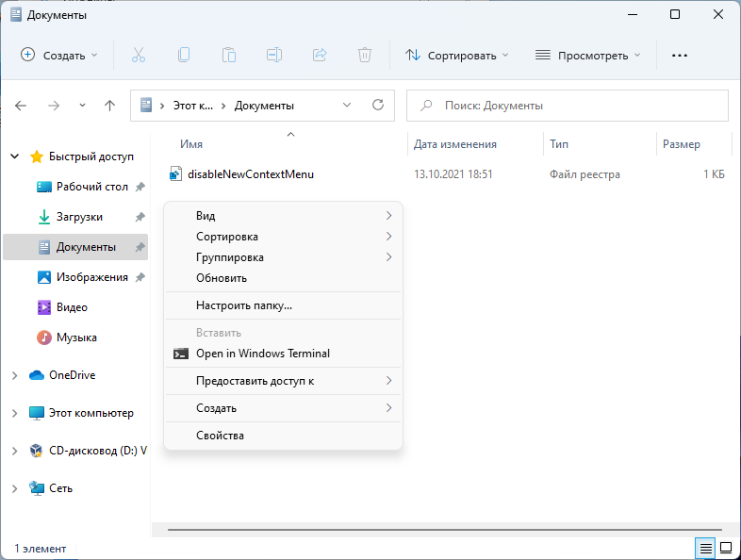Screen dimensions: 741x560
Task: Select Документы in the sidebar
Action: [75, 247]
